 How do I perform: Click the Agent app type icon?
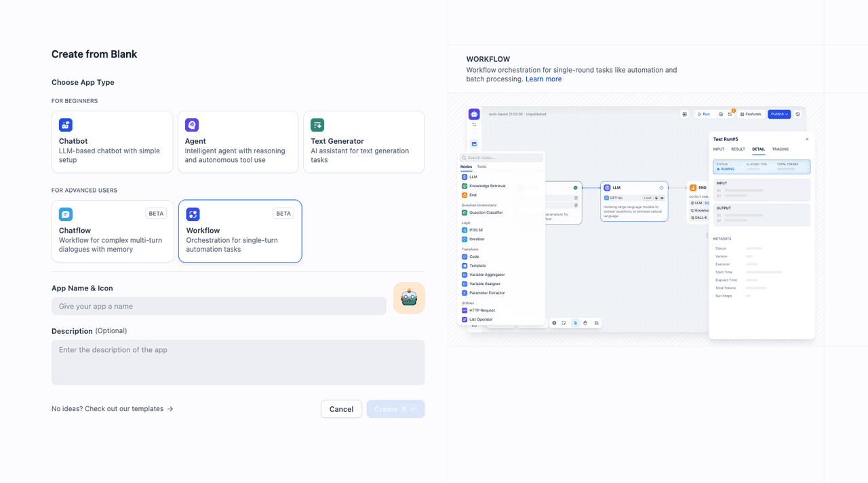192,125
